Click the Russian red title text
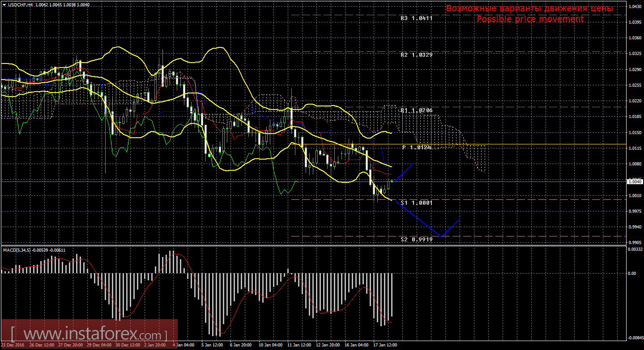644x350 pixels. [529, 8]
